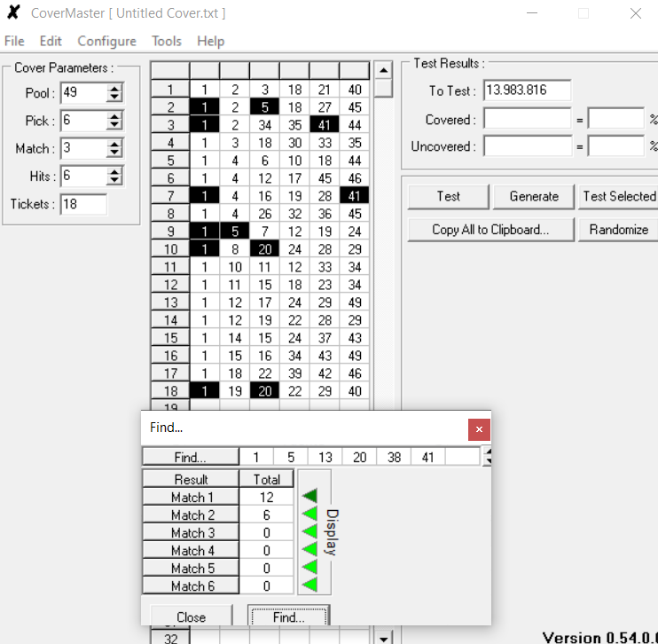Click the Pick input field

click(x=83, y=121)
